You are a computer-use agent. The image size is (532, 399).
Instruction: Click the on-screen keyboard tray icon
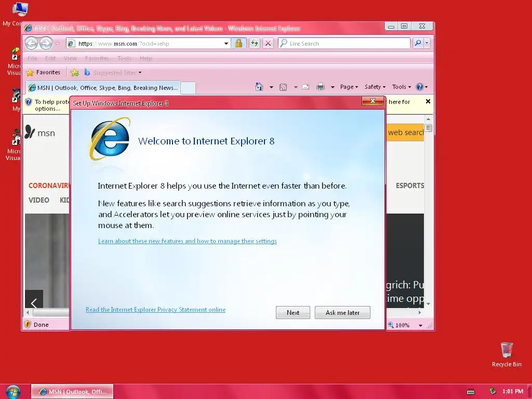[471, 392]
